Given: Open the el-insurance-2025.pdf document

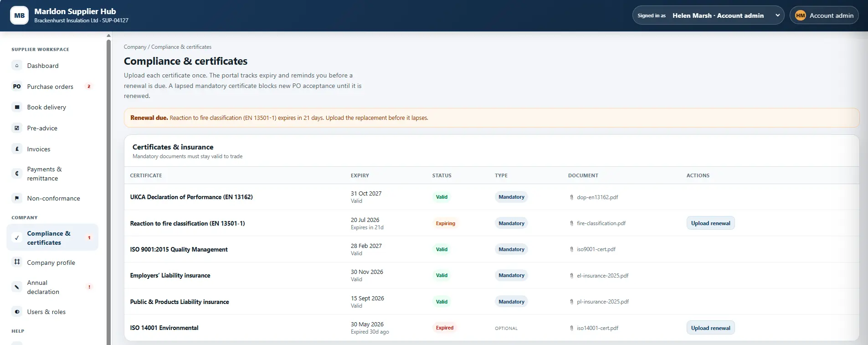Looking at the screenshot, I should click(x=602, y=276).
